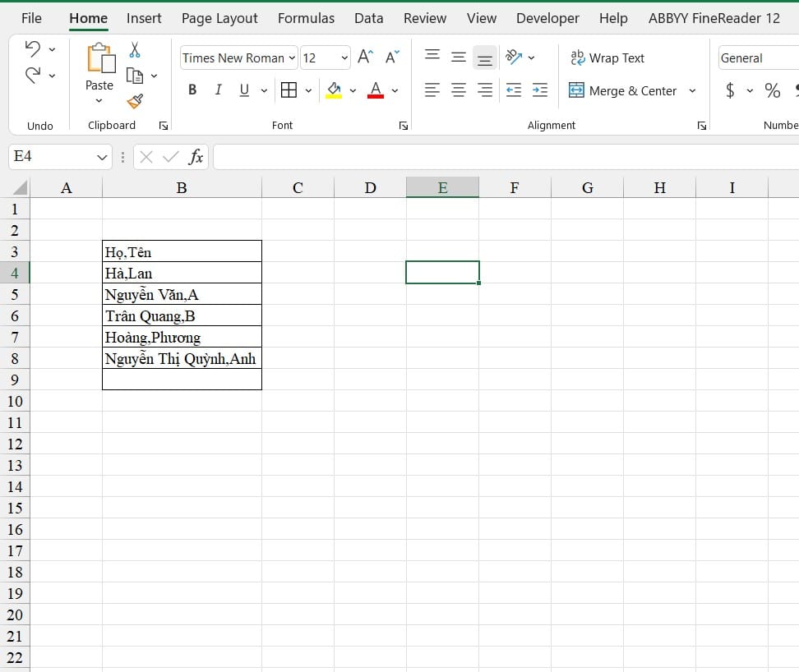
Task: Toggle Bold formatting
Action: [x=192, y=90]
